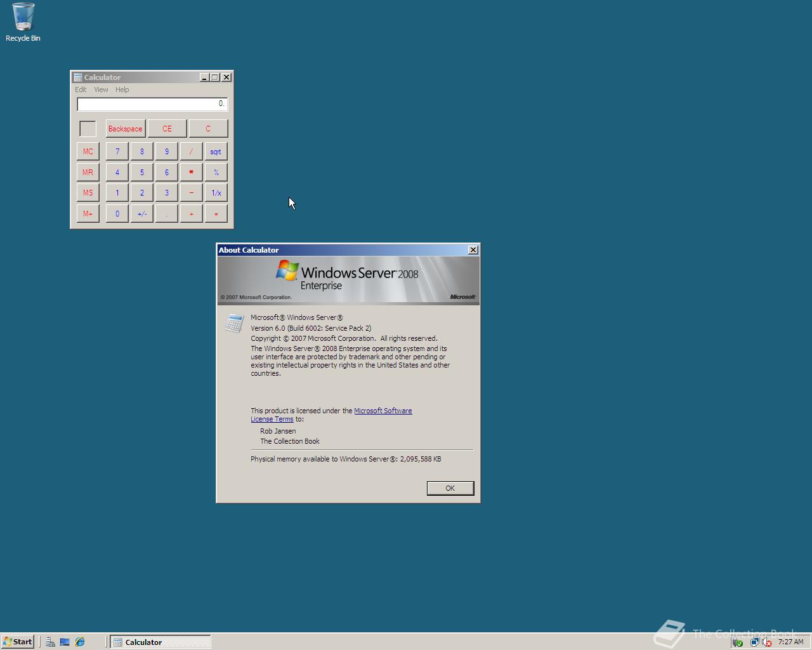Click the digit 2 key
The width and height of the screenshot is (812, 650).
pyautogui.click(x=142, y=193)
